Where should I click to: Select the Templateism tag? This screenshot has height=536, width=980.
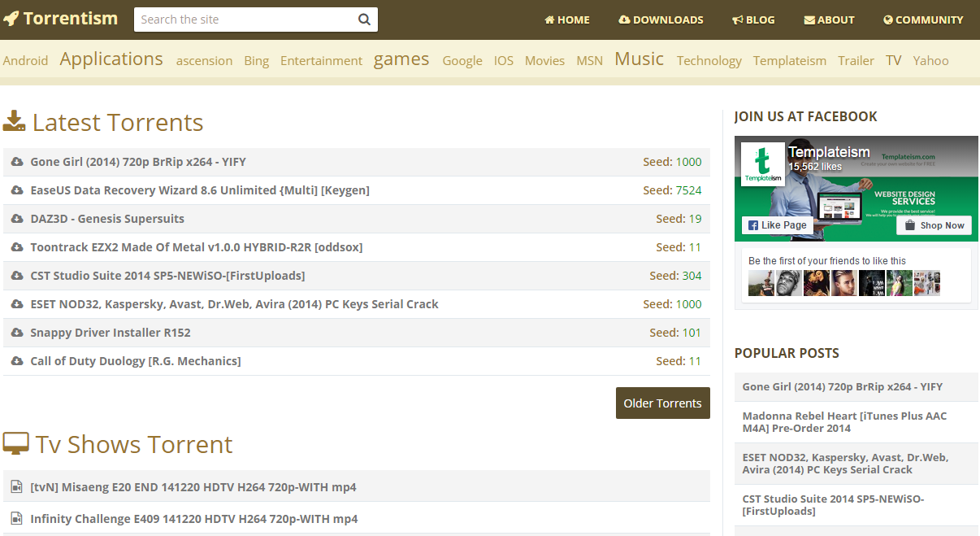click(x=790, y=60)
